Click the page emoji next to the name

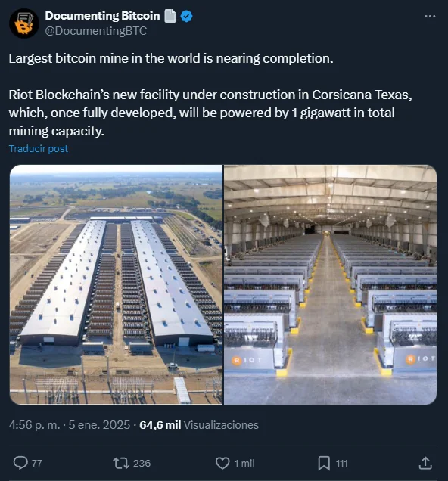[170, 16]
